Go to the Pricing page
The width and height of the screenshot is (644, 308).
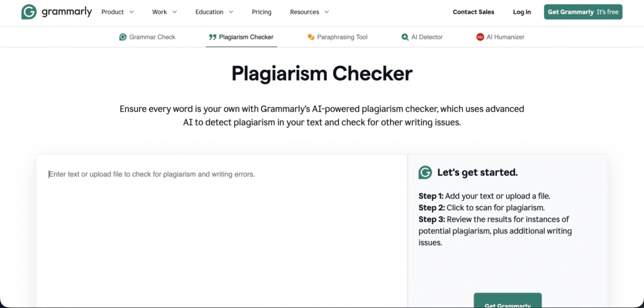pyautogui.click(x=261, y=12)
